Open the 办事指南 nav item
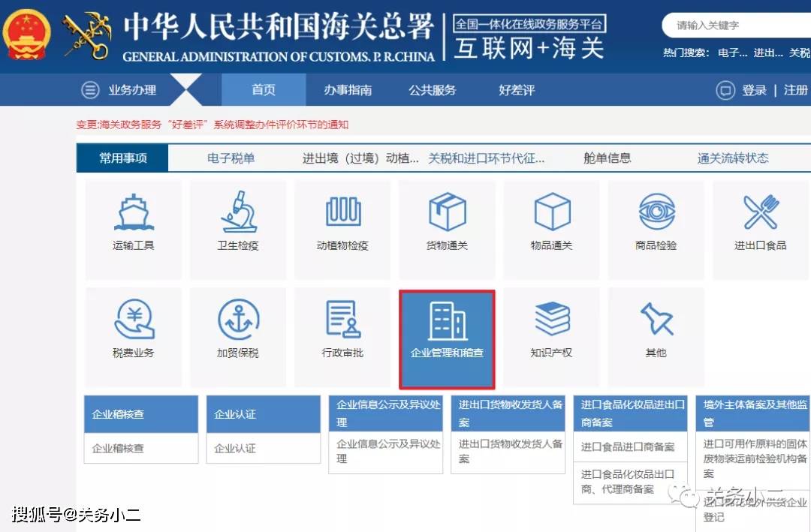The image size is (811, 532). pyautogui.click(x=348, y=90)
